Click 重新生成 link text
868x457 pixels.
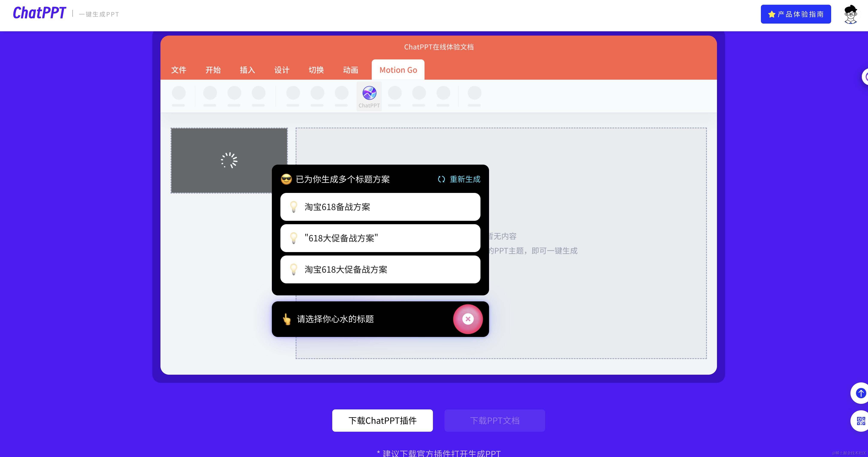[x=465, y=179]
